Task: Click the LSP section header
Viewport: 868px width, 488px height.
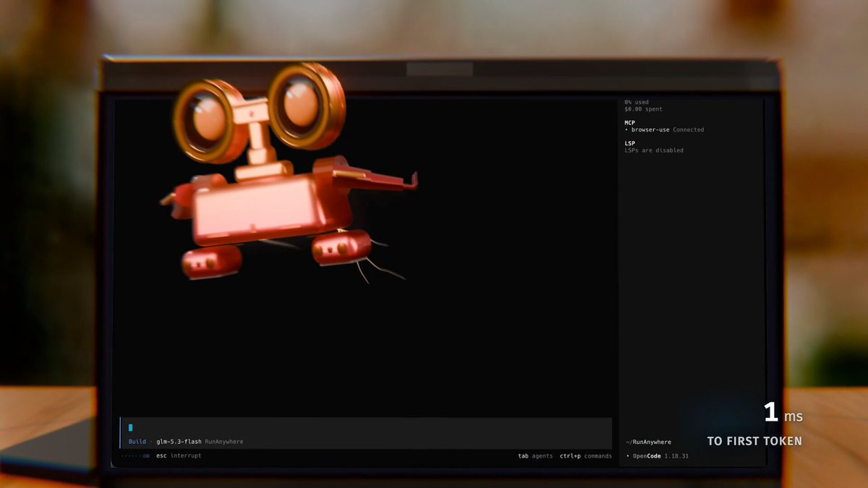Action: [630, 143]
